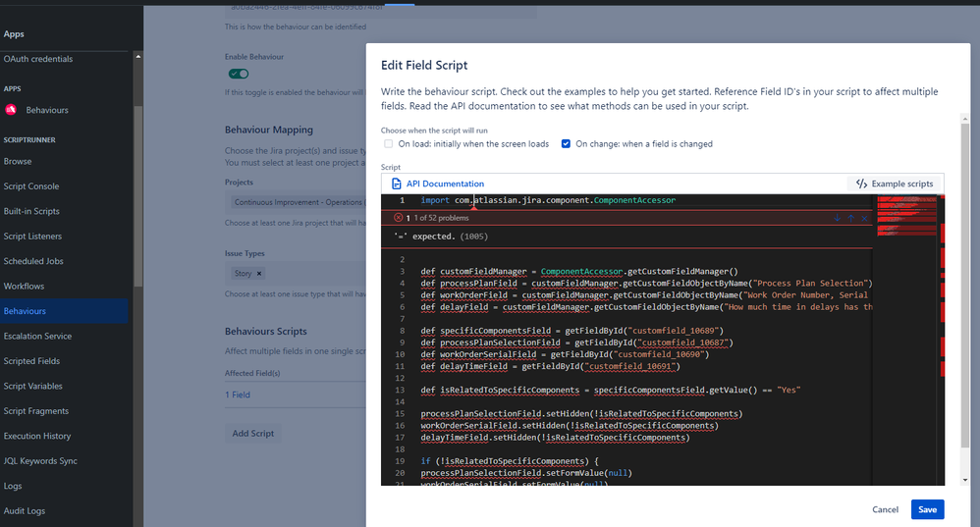Cancel editing the field script

click(885, 509)
